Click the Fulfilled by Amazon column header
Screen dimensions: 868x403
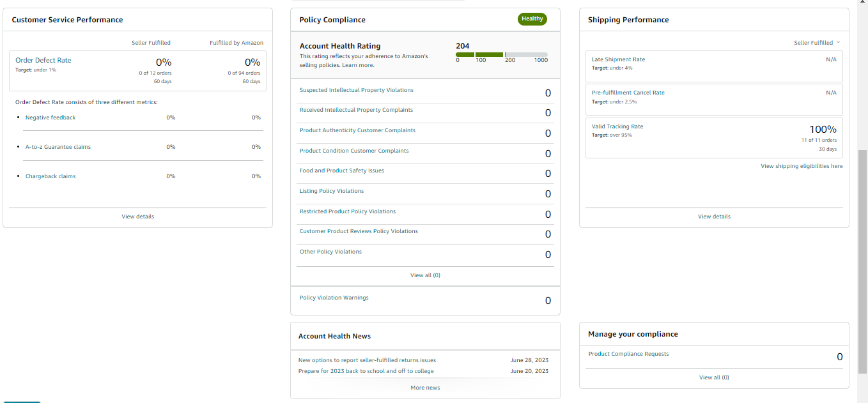(x=236, y=43)
